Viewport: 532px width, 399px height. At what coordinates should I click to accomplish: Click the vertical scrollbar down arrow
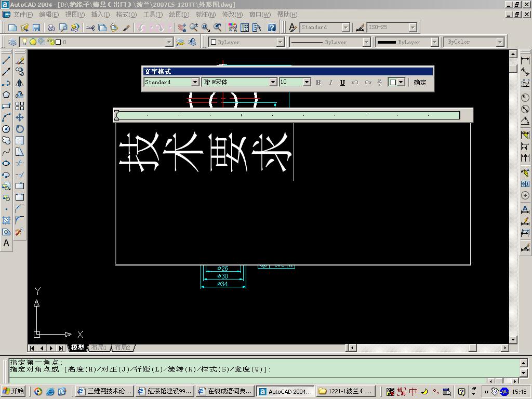pos(513,340)
